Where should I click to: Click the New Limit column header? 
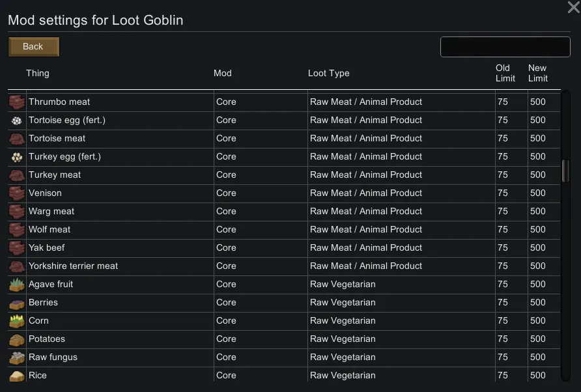pyautogui.click(x=537, y=73)
